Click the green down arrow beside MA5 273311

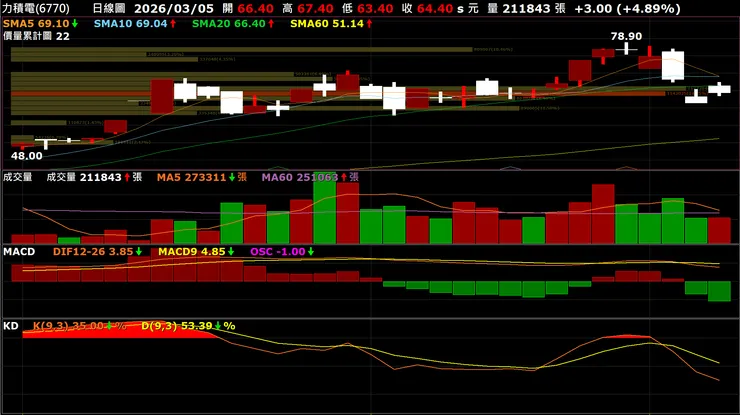click(232, 177)
